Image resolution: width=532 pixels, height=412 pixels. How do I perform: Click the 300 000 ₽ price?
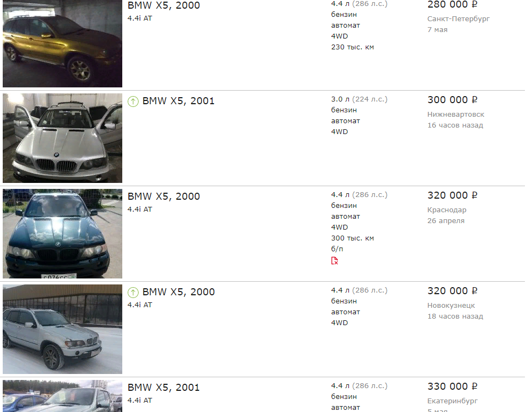452,100
